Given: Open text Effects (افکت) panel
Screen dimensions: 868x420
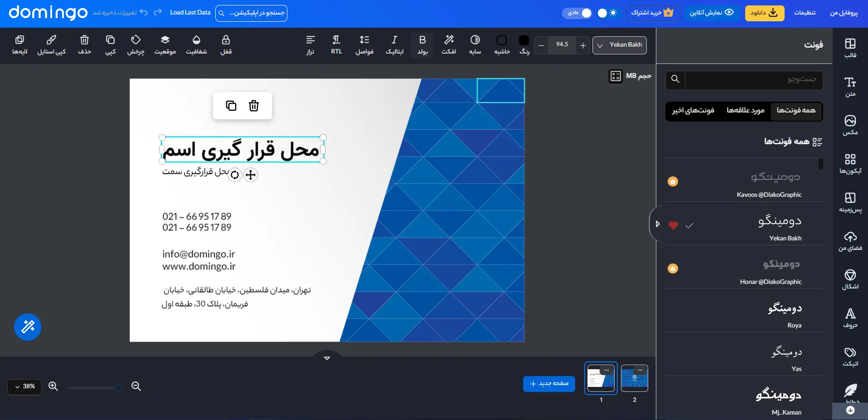Looking at the screenshot, I should pyautogui.click(x=449, y=45).
